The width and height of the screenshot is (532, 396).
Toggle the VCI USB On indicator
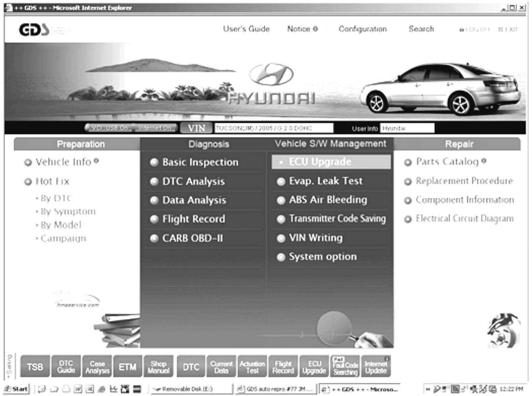click(x=109, y=128)
